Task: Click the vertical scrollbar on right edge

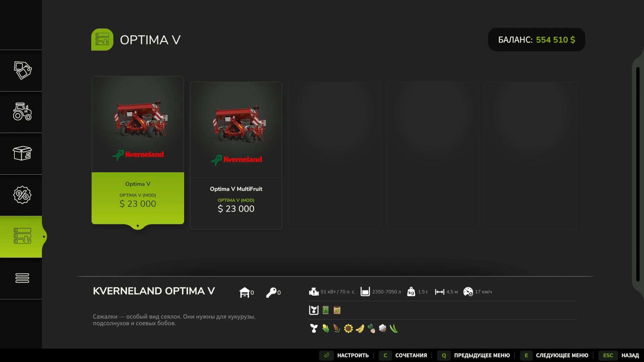Action: pos(638,174)
